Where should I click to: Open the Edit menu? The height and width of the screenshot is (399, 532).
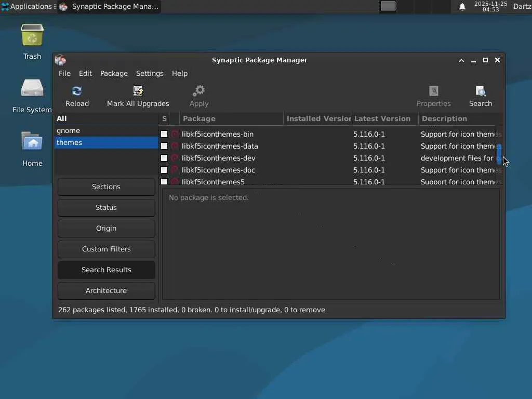[x=86, y=73]
